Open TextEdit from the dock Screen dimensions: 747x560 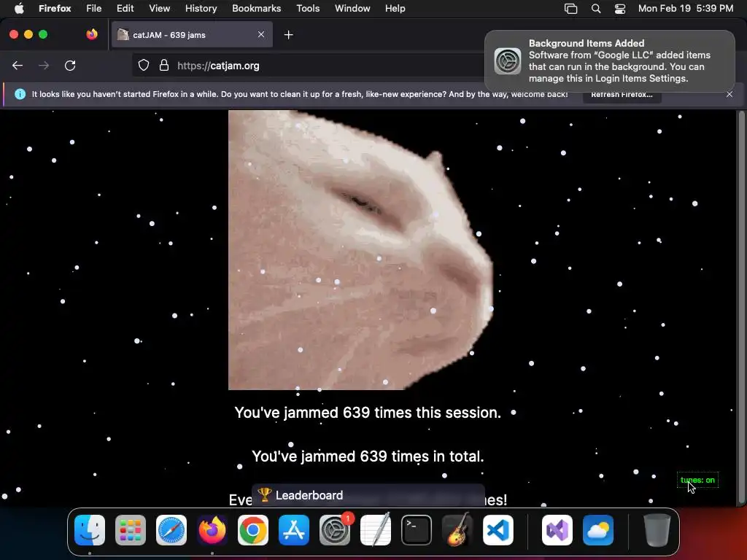click(x=376, y=530)
